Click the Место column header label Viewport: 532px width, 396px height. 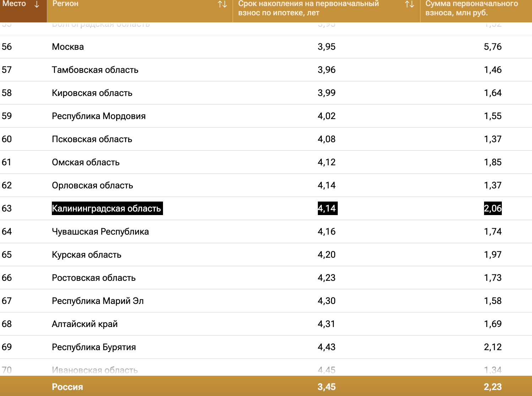pos(14,4)
